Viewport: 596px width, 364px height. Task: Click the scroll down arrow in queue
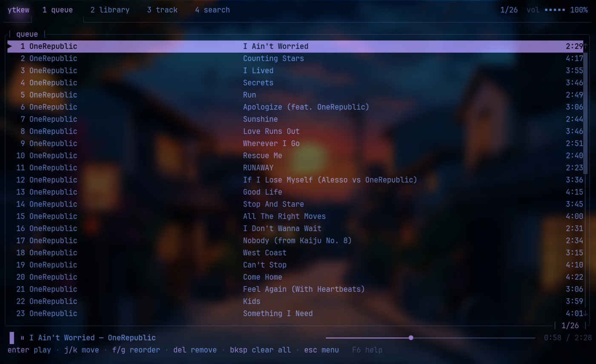[x=585, y=313]
